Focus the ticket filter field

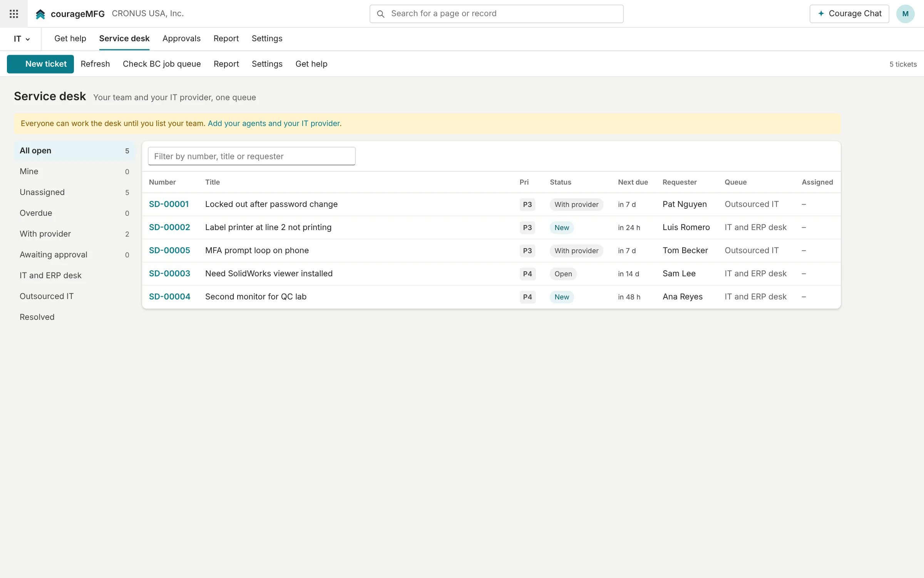point(251,156)
